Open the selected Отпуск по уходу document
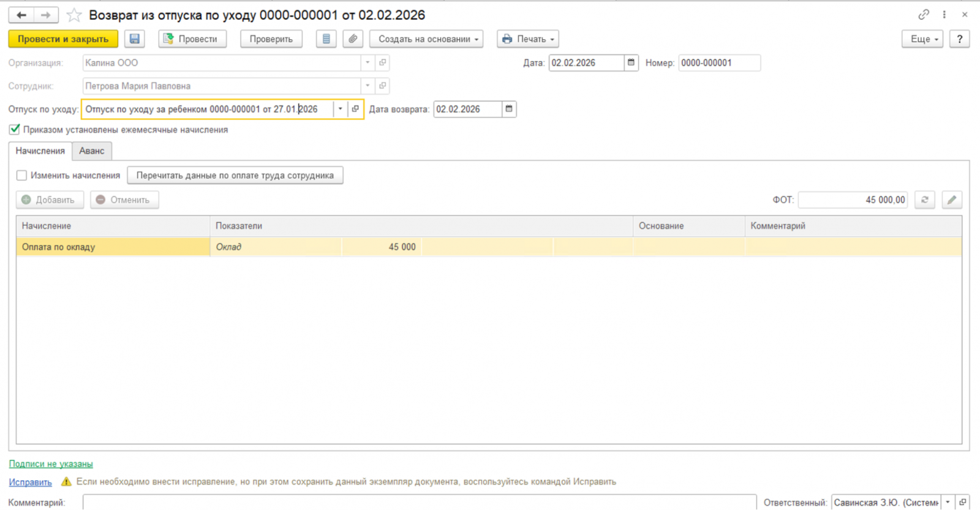Screen dimensions: 980x510 click(355, 109)
